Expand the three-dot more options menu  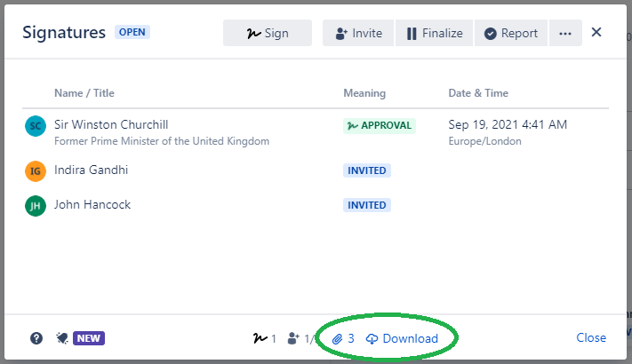point(565,33)
